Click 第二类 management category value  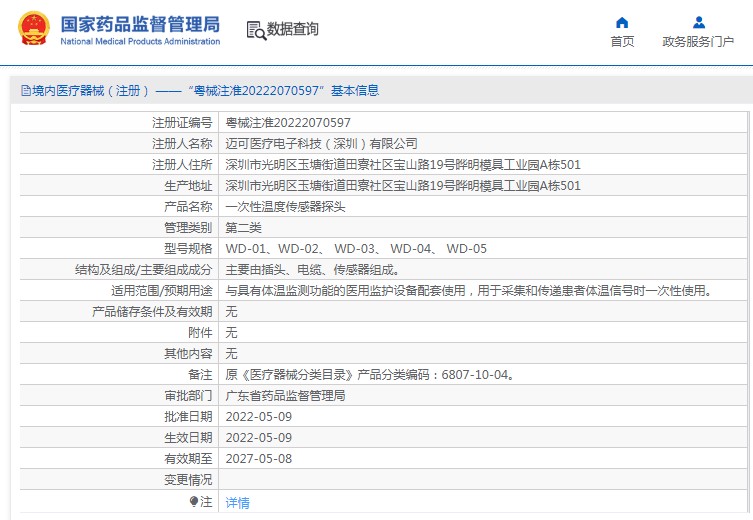243,228
